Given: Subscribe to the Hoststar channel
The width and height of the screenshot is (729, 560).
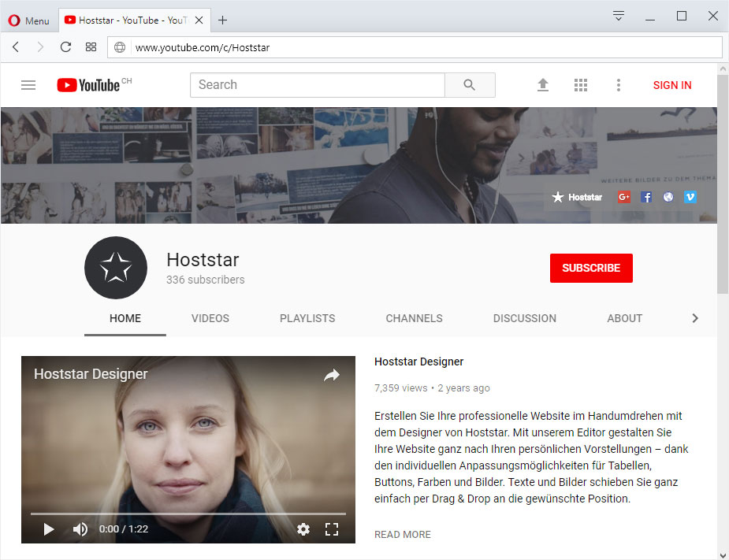Looking at the screenshot, I should tap(591, 268).
